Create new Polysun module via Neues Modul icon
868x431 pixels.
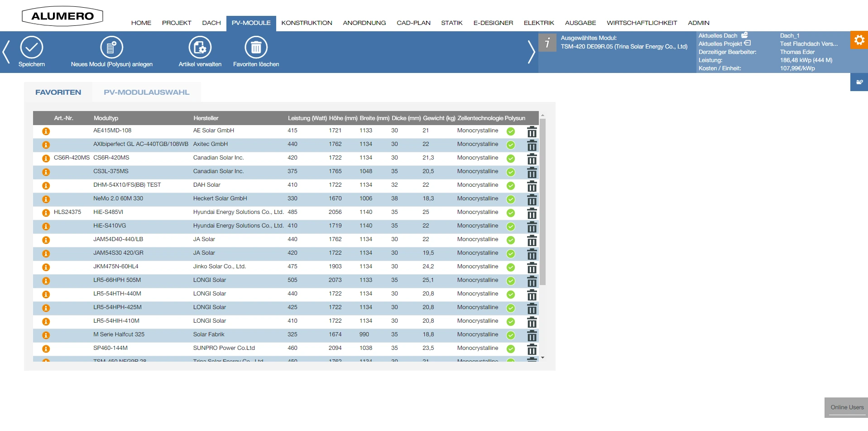tap(111, 48)
